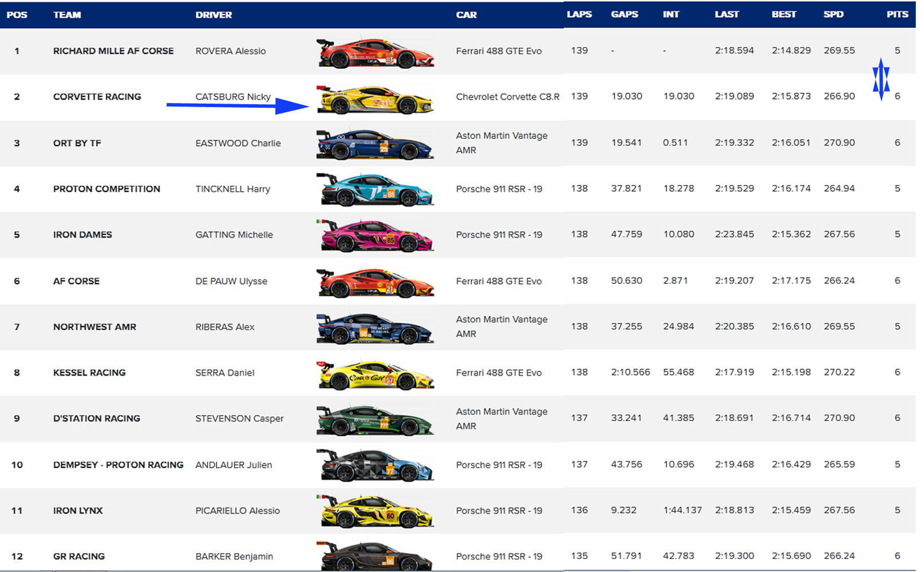Sort by the POS column header
This screenshot has height=572, width=924.
(x=17, y=15)
